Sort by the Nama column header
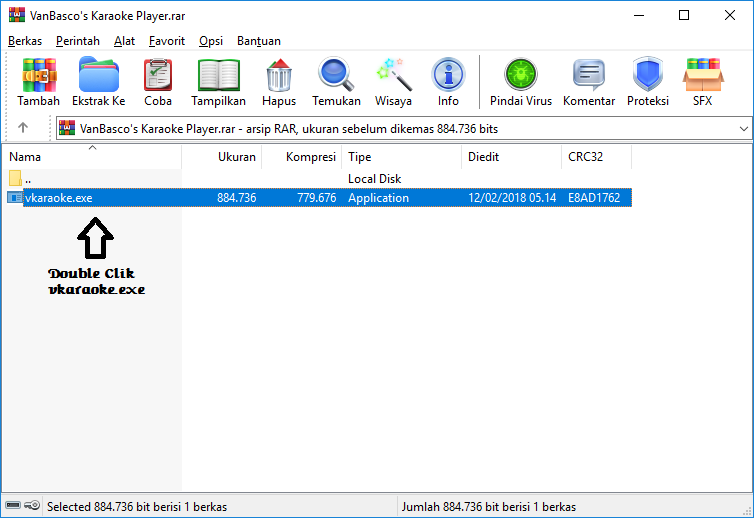This screenshot has height=518, width=754. (91, 157)
